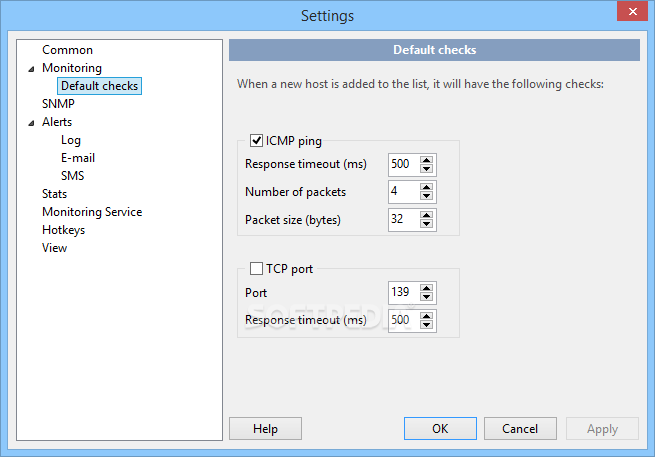The height and width of the screenshot is (457, 655).
Task: Decrease the TCP response timeout value
Action: 427,325
